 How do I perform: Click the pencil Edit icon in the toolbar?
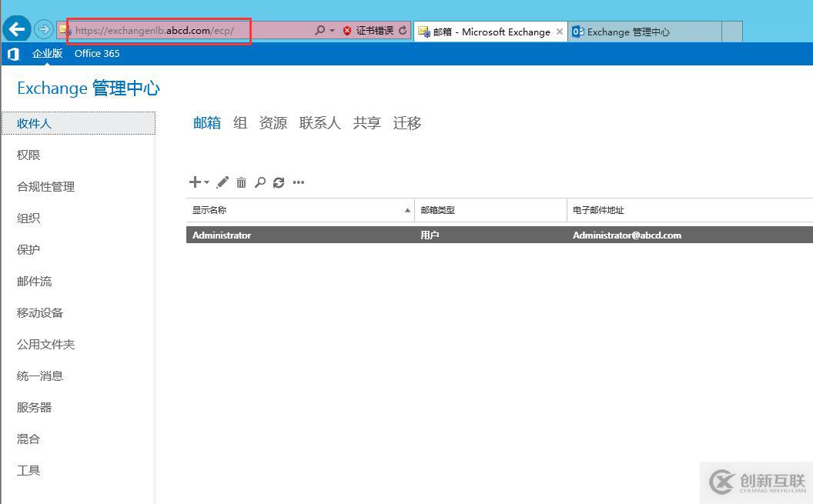222,182
